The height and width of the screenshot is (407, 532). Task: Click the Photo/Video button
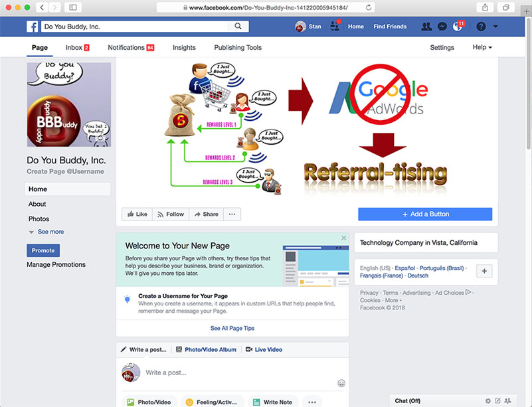[149, 402]
